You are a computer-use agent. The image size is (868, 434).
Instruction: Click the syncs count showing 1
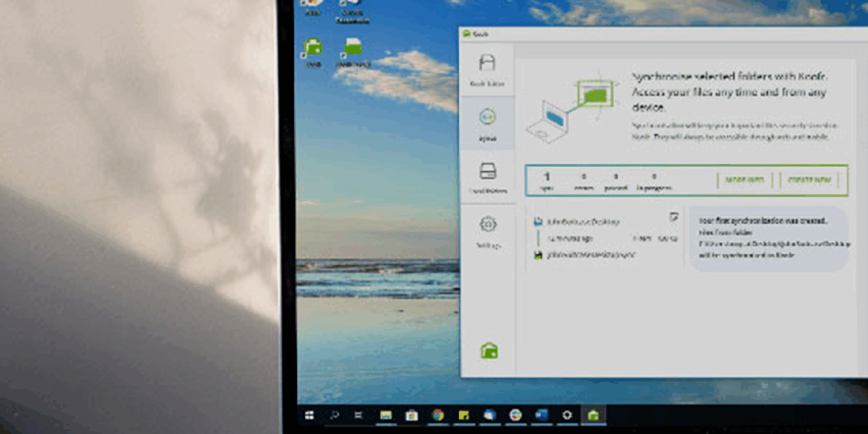point(547,180)
